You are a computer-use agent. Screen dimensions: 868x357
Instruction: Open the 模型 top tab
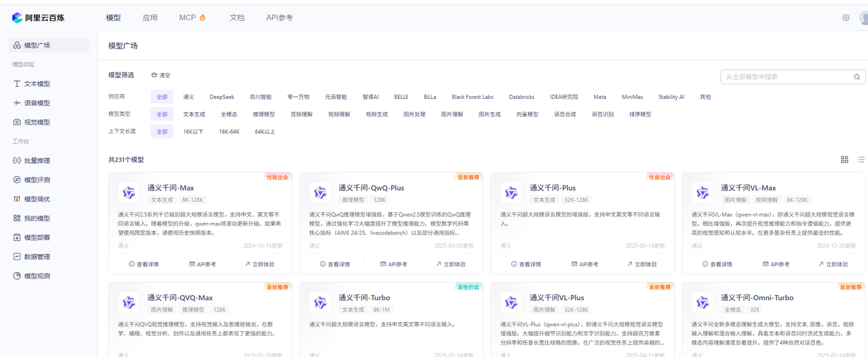pyautogui.click(x=113, y=18)
